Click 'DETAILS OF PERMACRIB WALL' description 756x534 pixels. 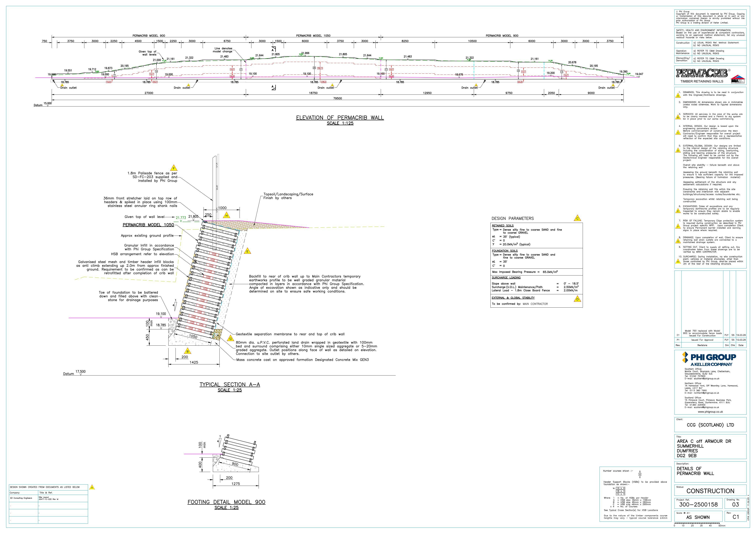pyautogui.click(x=695, y=471)
